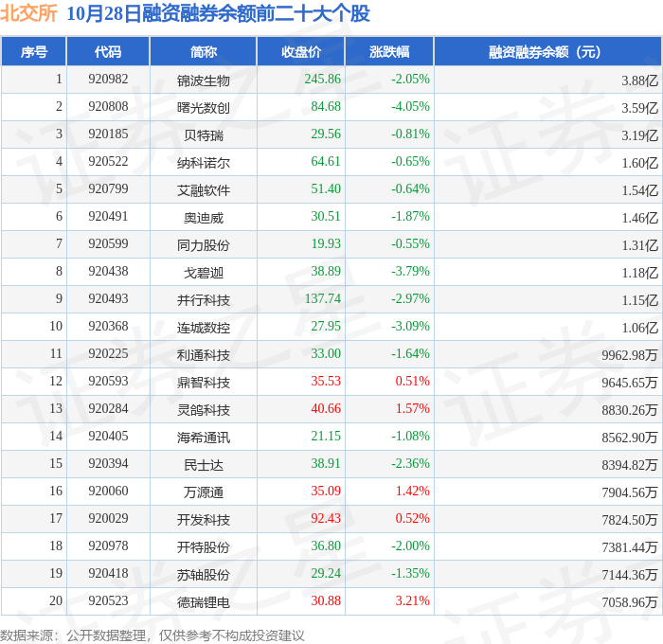The image size is (663, 644).
Task: Select stock code 920438
Action: coord(108,272)
